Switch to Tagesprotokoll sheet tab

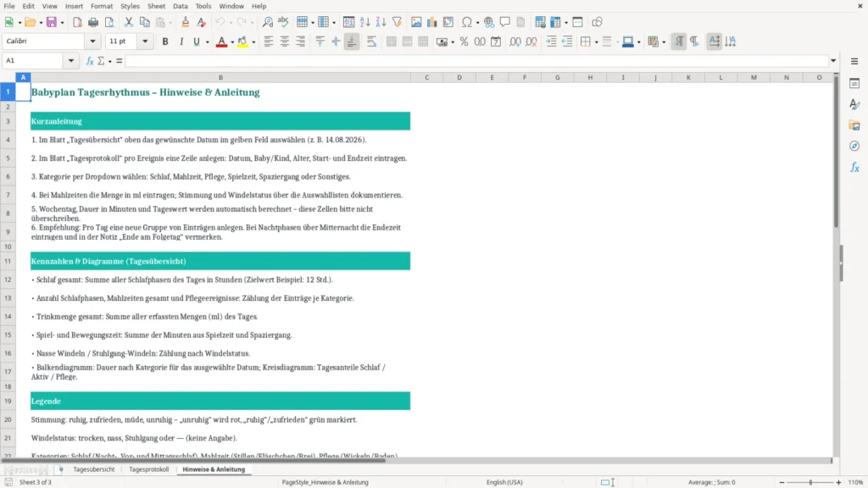[x=149, y=469]
